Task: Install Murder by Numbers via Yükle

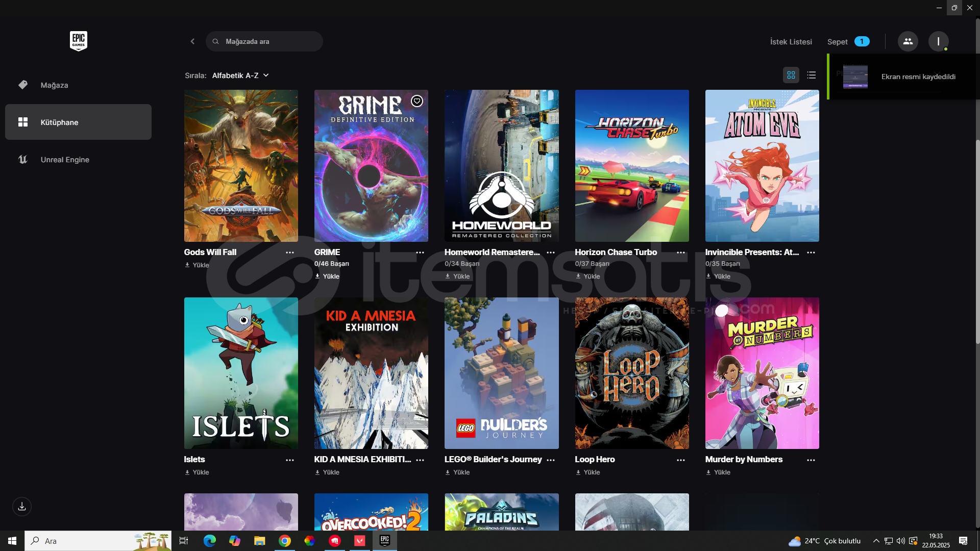Action: pyautogui.click(x=718, y=472)
